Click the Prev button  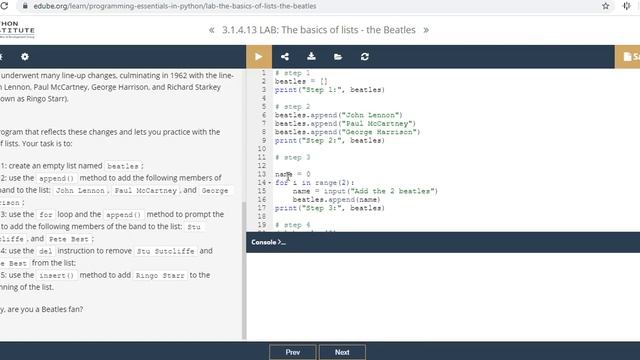pyautogui.click(x=293, y=352)
